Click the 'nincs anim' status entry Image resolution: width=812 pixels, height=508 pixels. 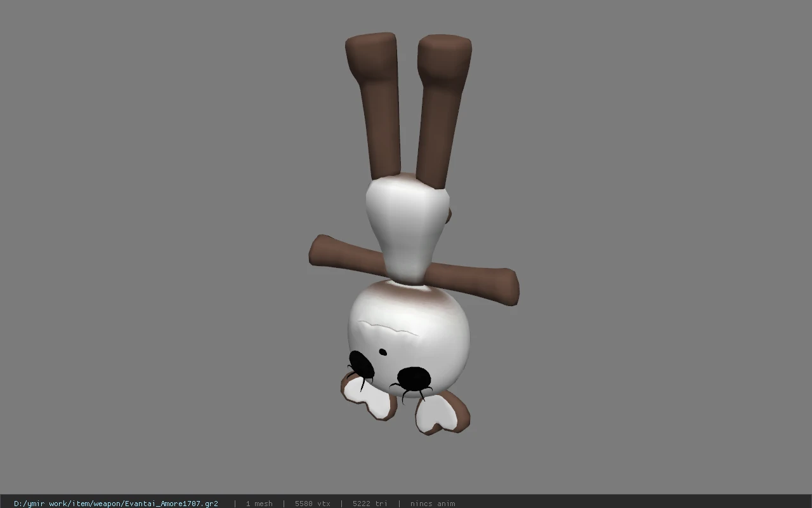click(433, 504)
